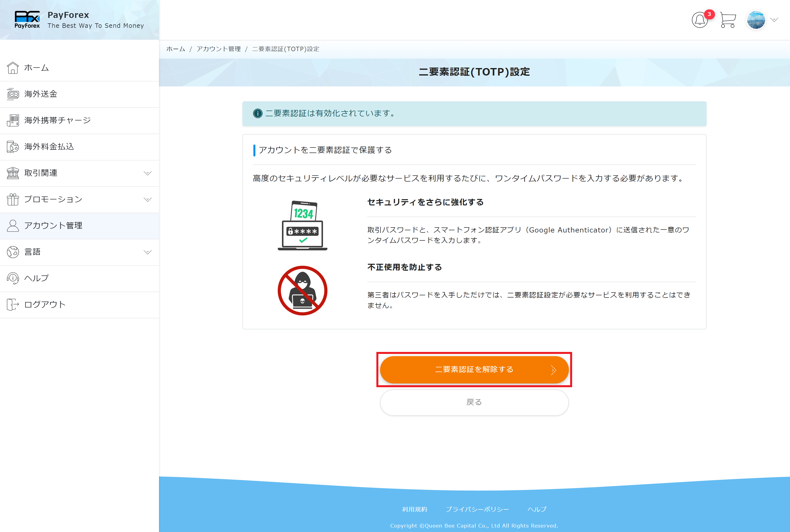790x532 pixels.
Task: Open the shopping cart icon
Action: (728, 20)
